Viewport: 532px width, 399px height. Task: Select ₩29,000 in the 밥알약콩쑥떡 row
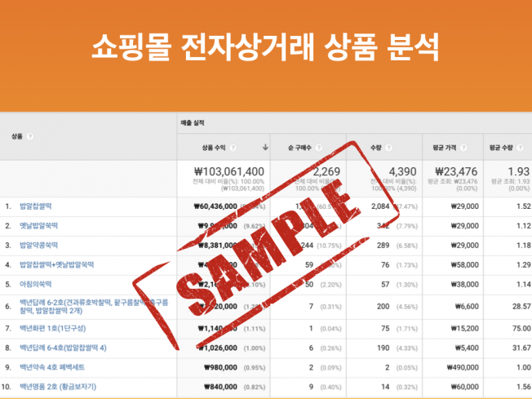pos(465,246)
